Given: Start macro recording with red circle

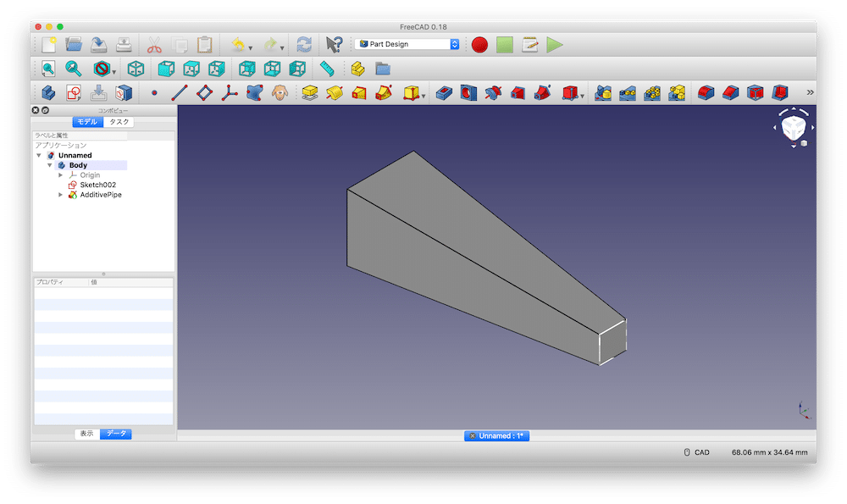Looking at the screenshot, I should [x=479, y=45].
